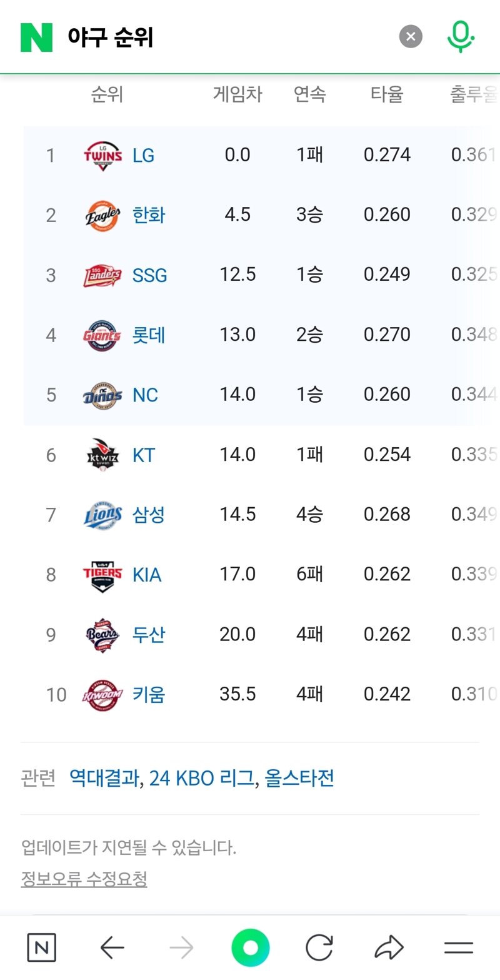The image size is (500, 980).
Task: Open the hamburger menu in bottom bar
Action: point(459,948)
